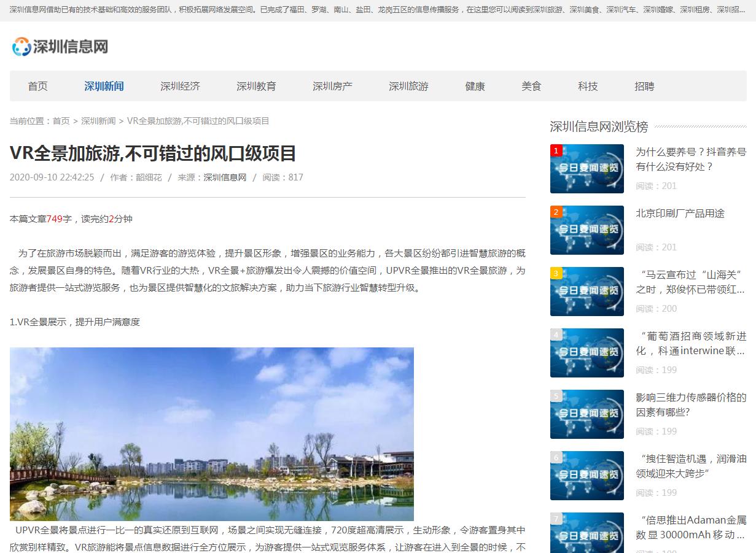The width and height of the screenshot is (756, 553).
Task: Open thumbnail of ranked item 7 Adaman
Action: [587, 533]
